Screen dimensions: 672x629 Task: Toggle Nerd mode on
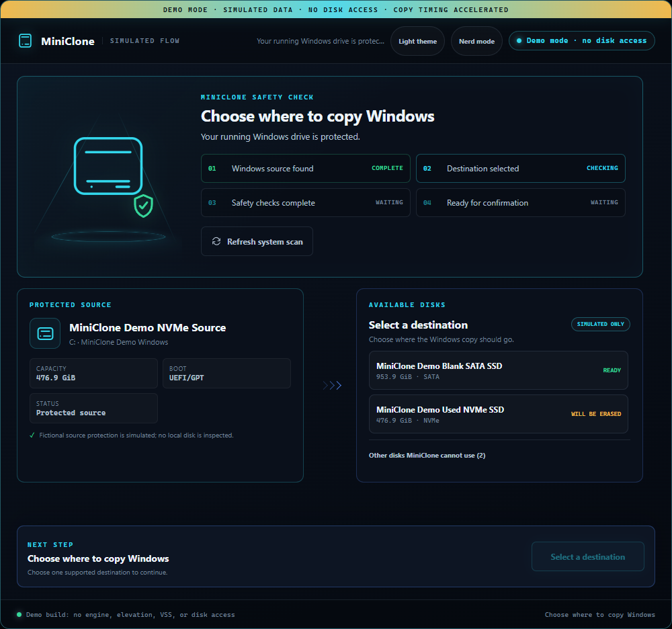[476, 41]
